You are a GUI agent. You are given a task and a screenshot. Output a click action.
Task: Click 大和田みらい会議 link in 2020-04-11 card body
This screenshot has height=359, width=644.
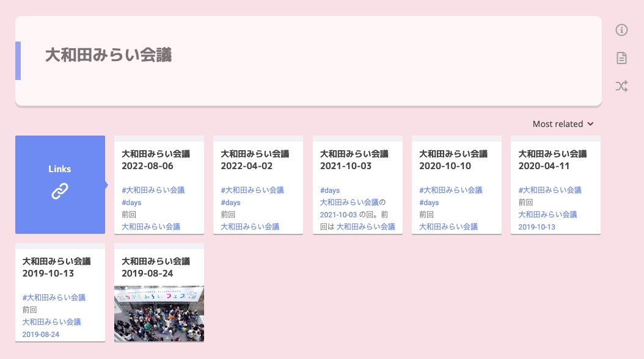[547, 214]
